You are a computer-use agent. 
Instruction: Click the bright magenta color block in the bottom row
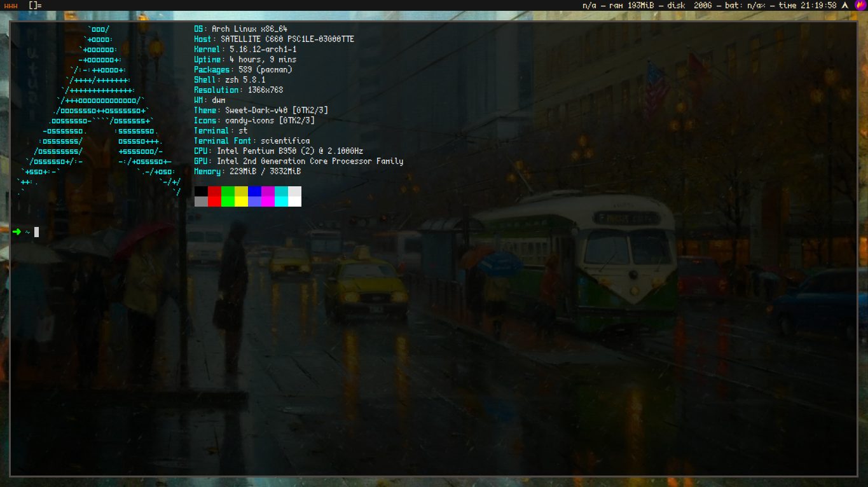click(268, 202)
